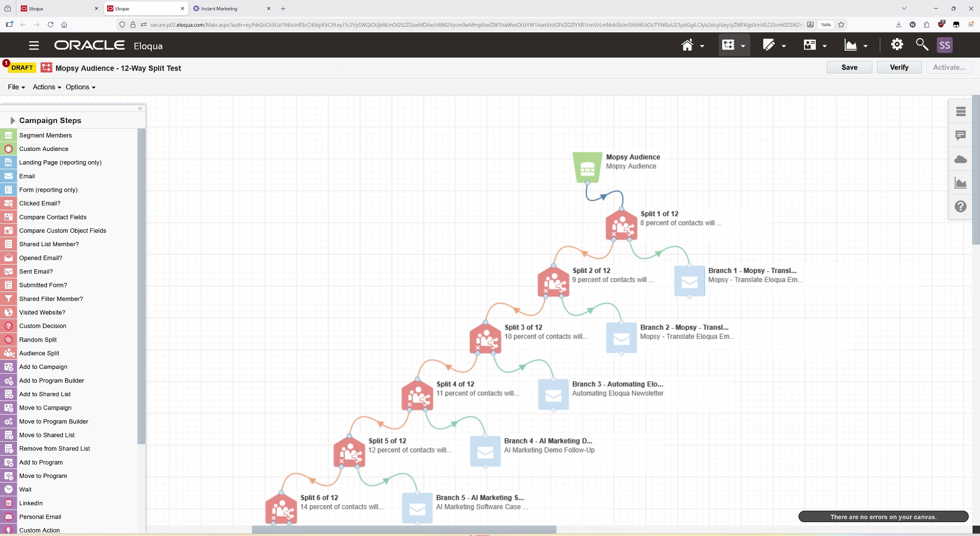
Task: Open the campaign settings list icon
Action: 961,112
